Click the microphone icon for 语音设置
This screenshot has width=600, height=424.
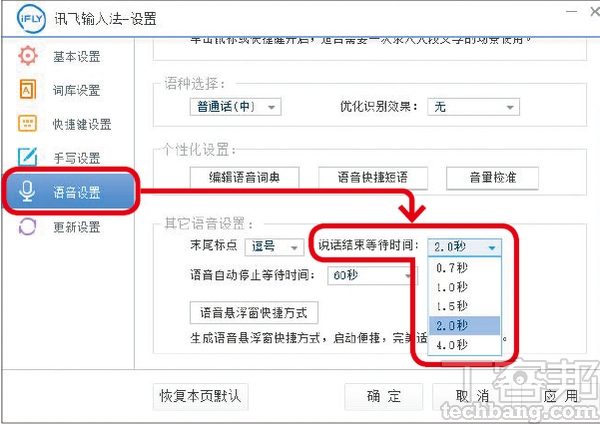(x=27, y=191)
